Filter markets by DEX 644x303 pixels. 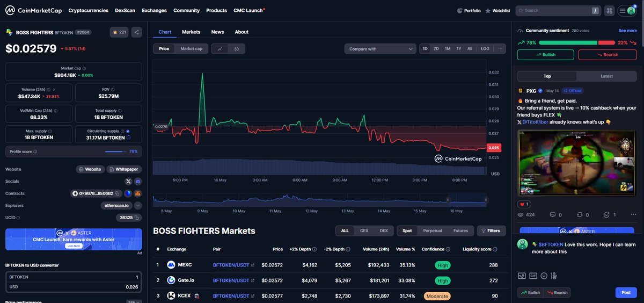click(x=384, y=231)
